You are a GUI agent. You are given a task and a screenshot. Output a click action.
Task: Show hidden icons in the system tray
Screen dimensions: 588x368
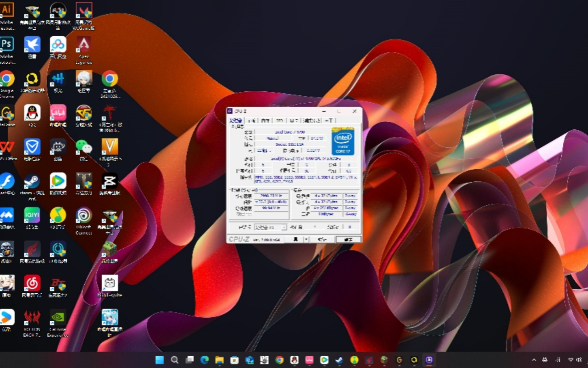click(x=534, y=360)
